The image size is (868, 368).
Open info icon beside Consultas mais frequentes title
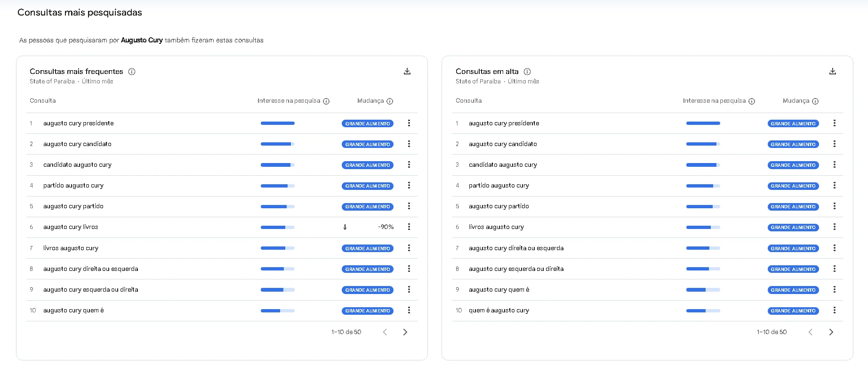click(132, 72)
